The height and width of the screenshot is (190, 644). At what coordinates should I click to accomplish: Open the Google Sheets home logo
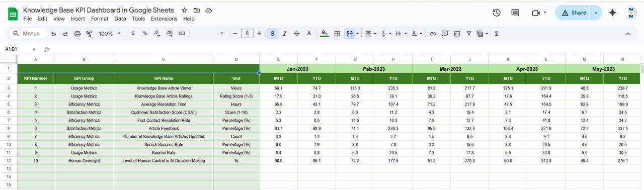(x=13, y=14)
